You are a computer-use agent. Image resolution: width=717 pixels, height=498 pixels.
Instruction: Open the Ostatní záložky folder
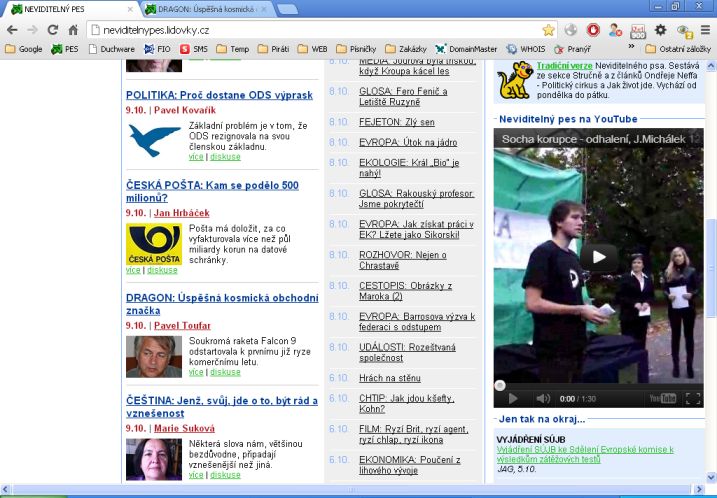coord(678,49)
